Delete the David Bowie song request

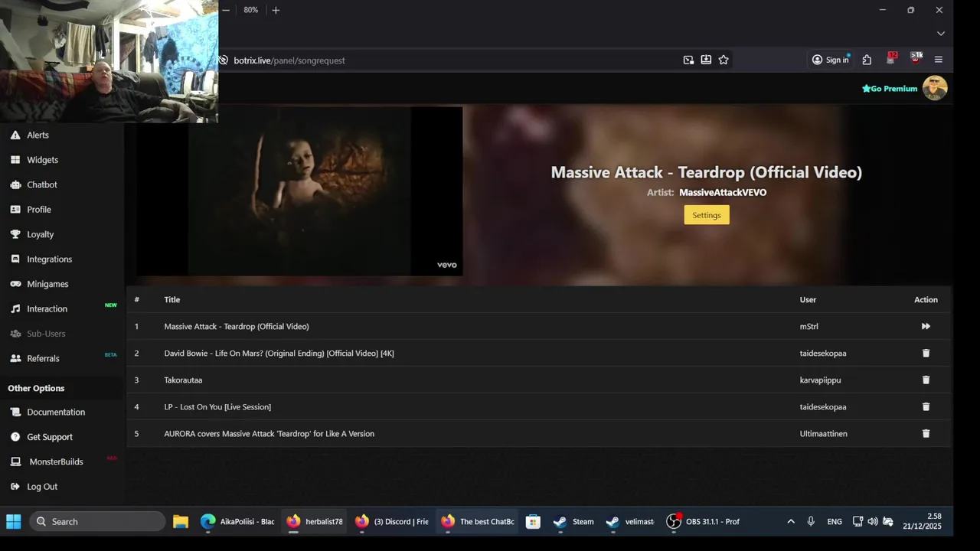pyautogui.click(x=926, y=353)
